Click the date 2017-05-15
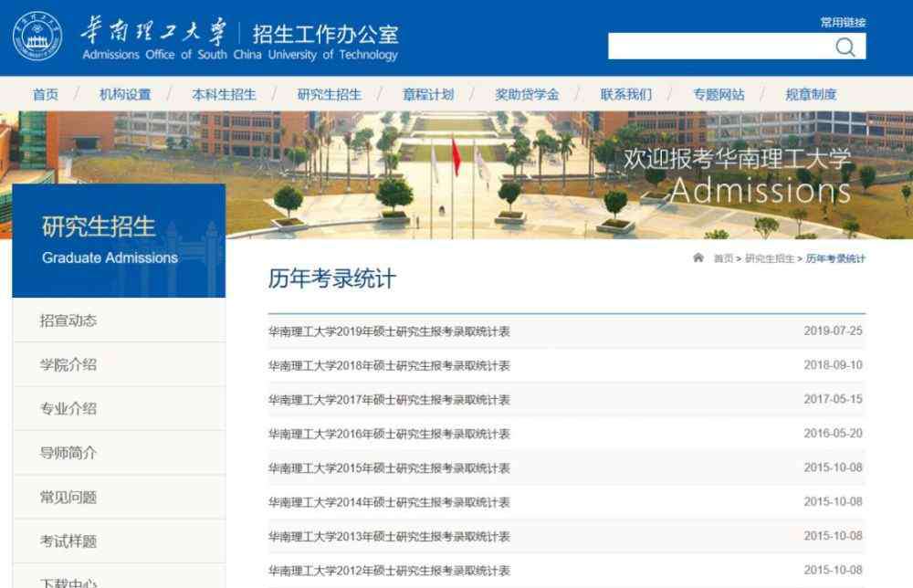The image size is (913, 588). point(834,399)
